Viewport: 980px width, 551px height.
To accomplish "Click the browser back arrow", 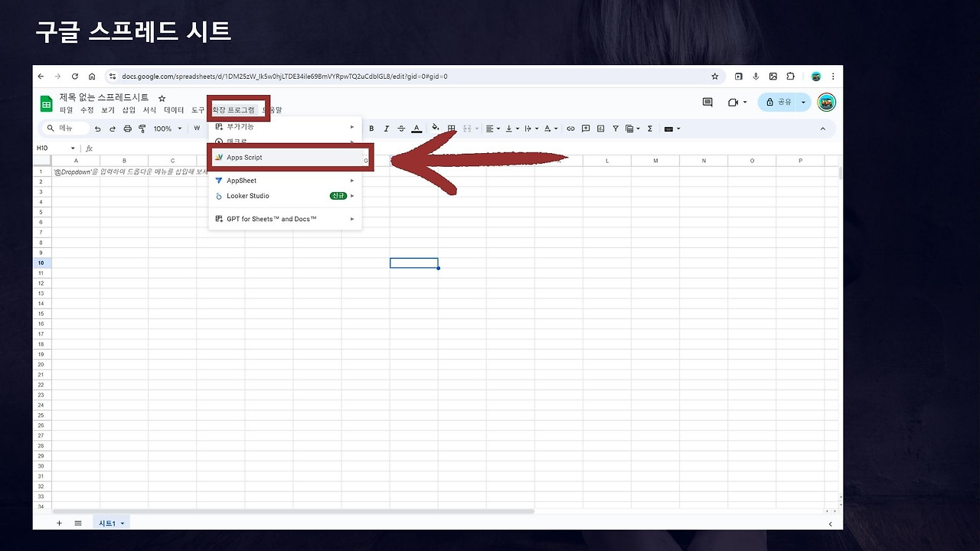I will (41, 77).
